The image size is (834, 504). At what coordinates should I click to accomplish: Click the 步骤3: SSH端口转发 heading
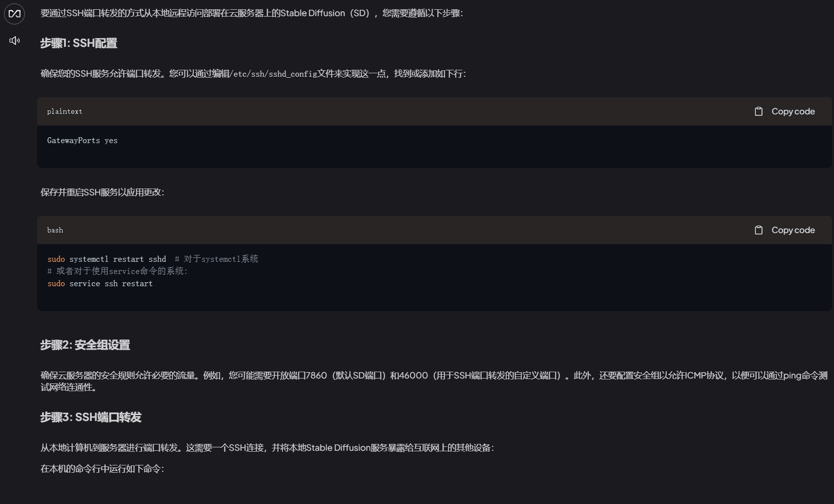[x=91, y=418]
